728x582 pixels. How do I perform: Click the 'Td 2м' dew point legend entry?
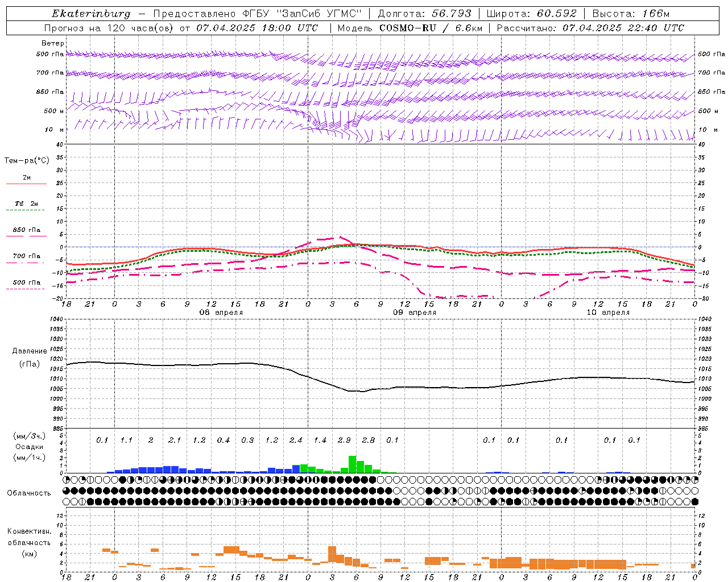[x=27, y=203]
